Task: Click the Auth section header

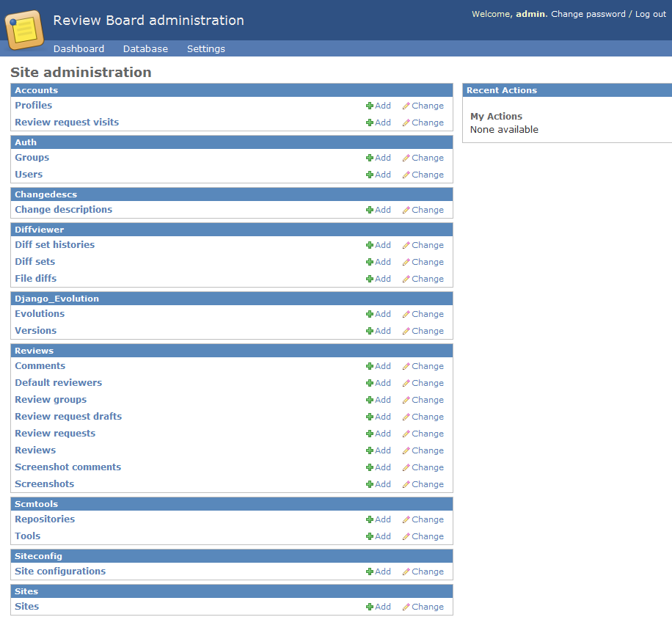Action: [x=231, y=142]
